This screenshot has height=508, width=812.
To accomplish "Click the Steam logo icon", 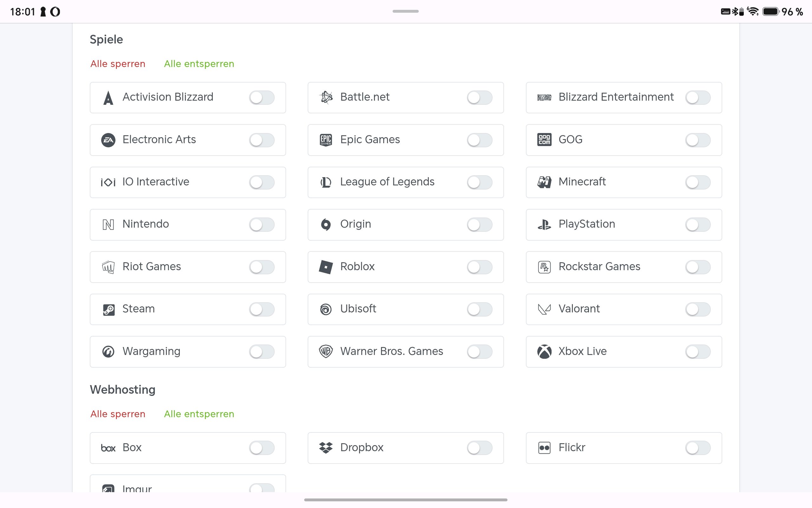I will pyautogui.click(x=108, y=310).
